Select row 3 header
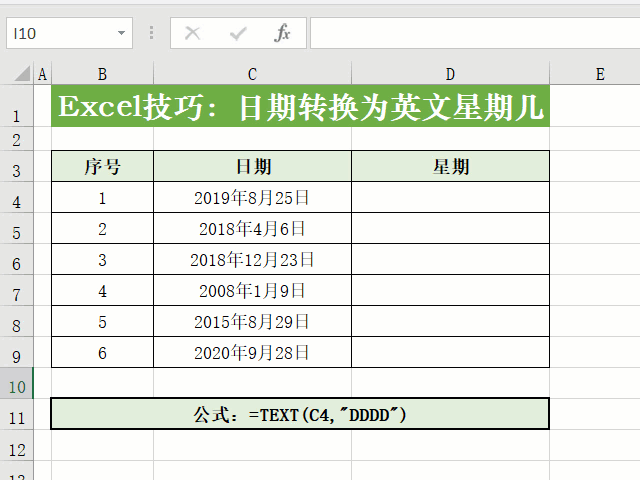Viewport: 640px width, 480px height. (16, 167)
